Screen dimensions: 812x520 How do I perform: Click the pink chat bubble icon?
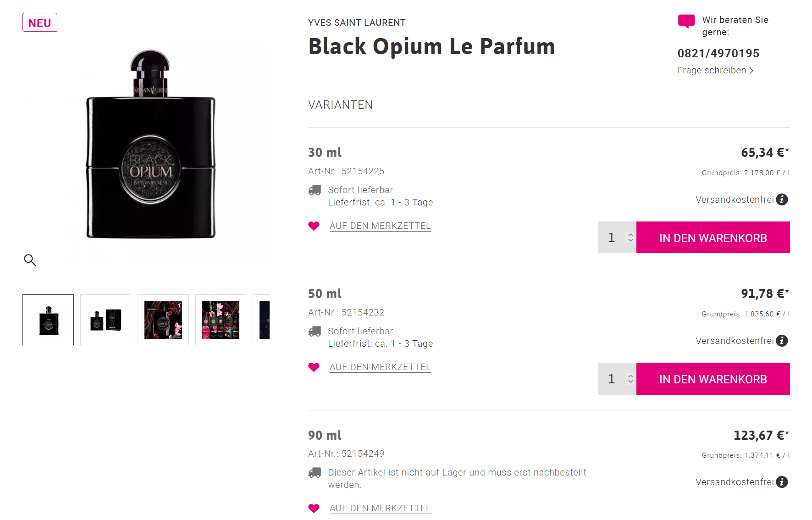tap(686, 21)
